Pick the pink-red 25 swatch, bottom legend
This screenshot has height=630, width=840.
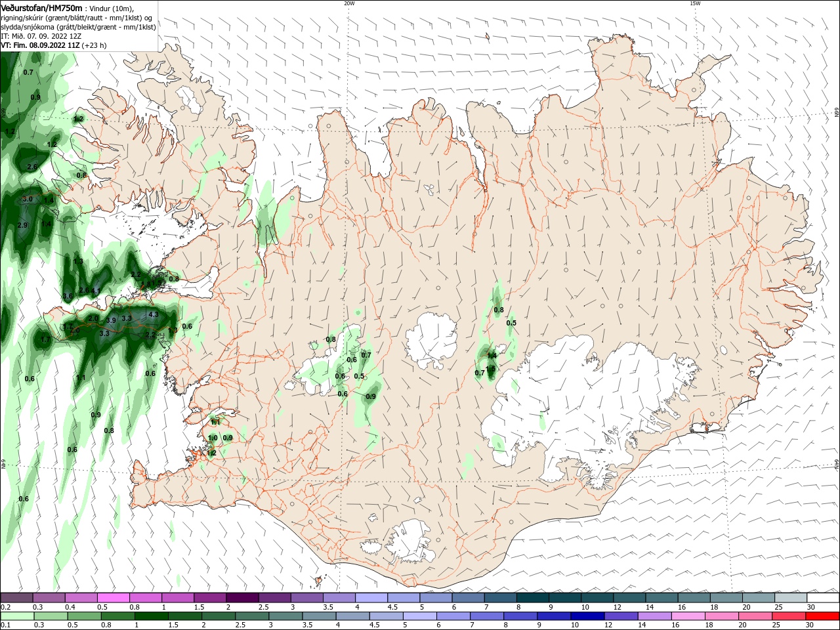(x=789, y=616)
